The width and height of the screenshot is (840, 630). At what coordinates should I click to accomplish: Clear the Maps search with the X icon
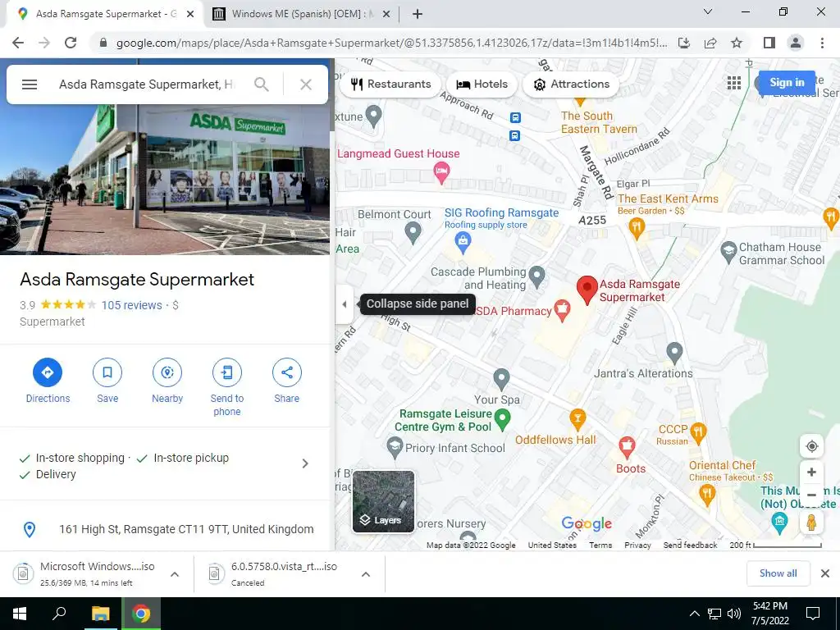pyautogui.click(x=306, y=84)
